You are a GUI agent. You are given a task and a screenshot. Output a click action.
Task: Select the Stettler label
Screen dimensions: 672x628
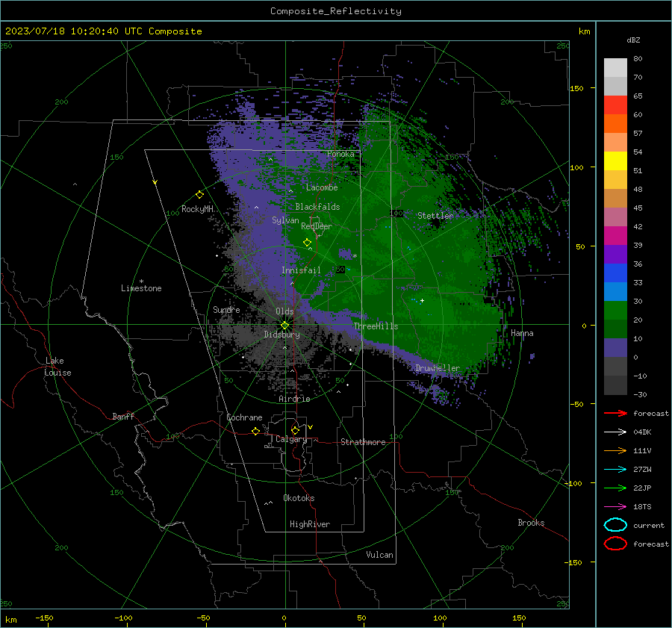435,216
